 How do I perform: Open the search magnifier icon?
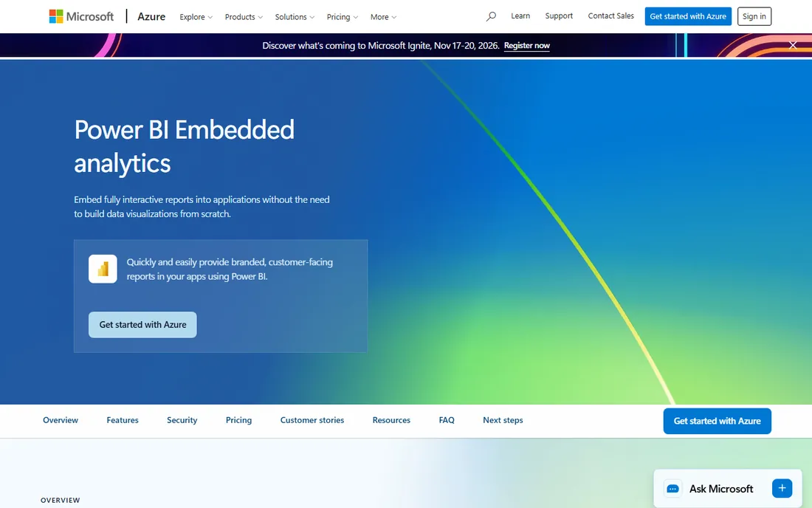(491, 16)
